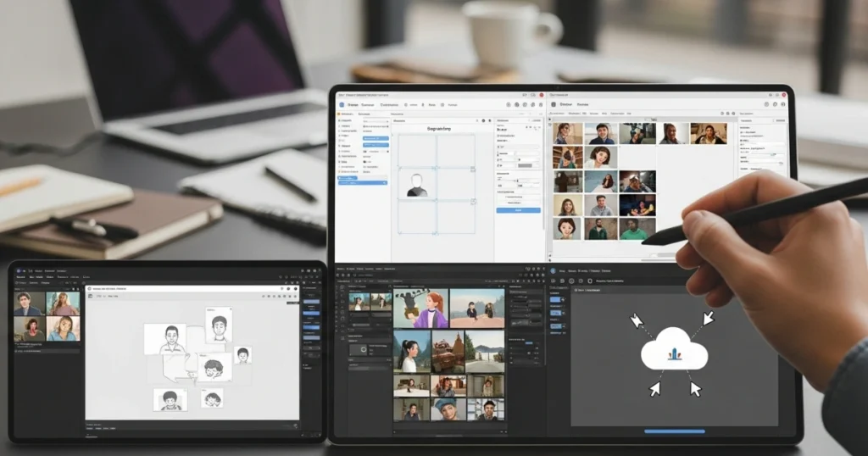Select man in bright green shirt photo
868x456 pixels.
click(637, 229)
